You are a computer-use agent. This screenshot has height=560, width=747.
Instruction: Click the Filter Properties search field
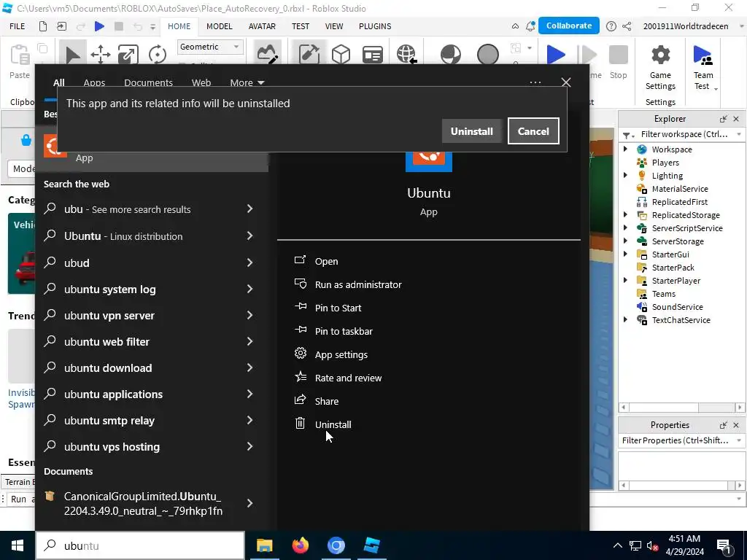pos(683,440)
